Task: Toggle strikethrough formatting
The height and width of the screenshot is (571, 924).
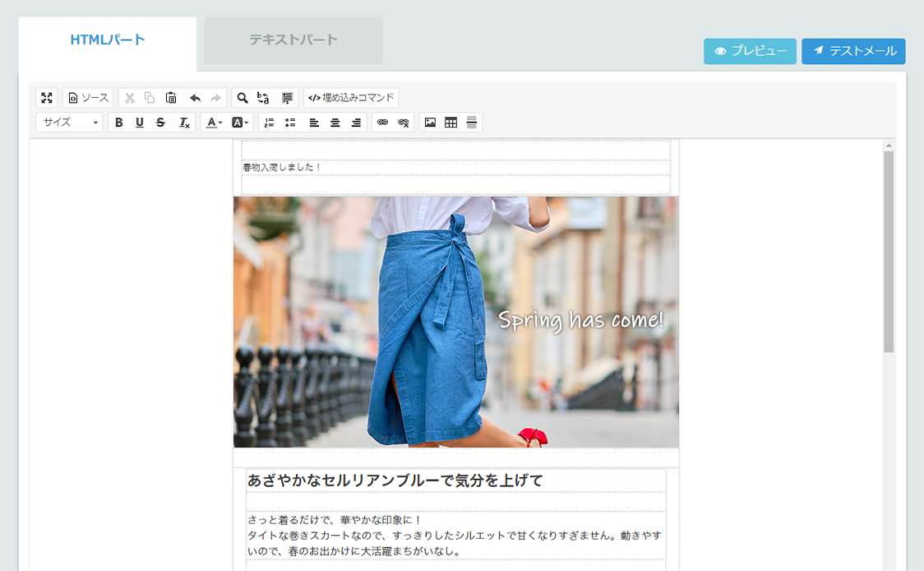Action: pos(160,123)
